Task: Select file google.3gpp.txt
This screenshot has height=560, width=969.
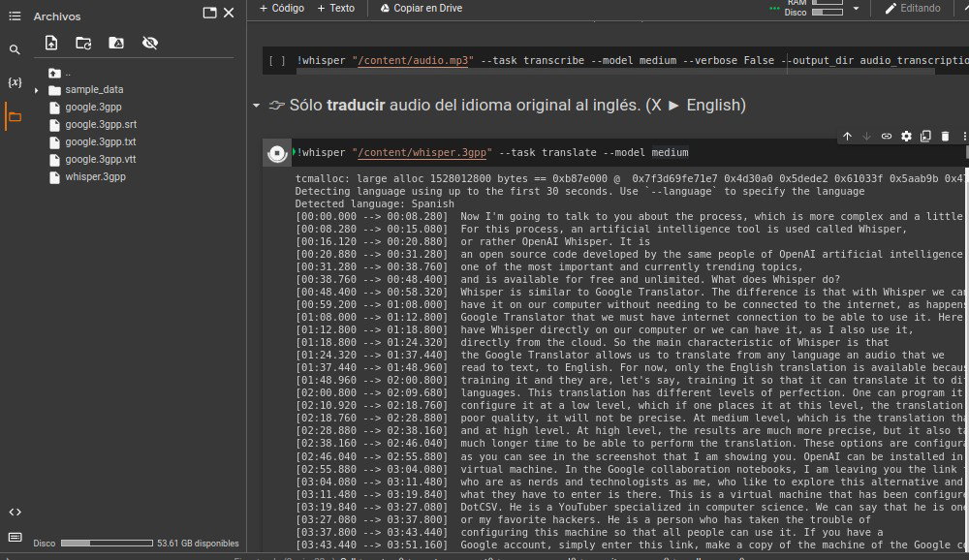Action: pos(100,141)
